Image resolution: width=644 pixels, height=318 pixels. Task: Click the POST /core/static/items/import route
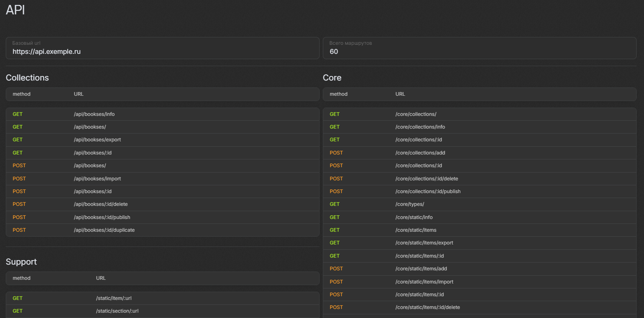click(x=479, y=282)
